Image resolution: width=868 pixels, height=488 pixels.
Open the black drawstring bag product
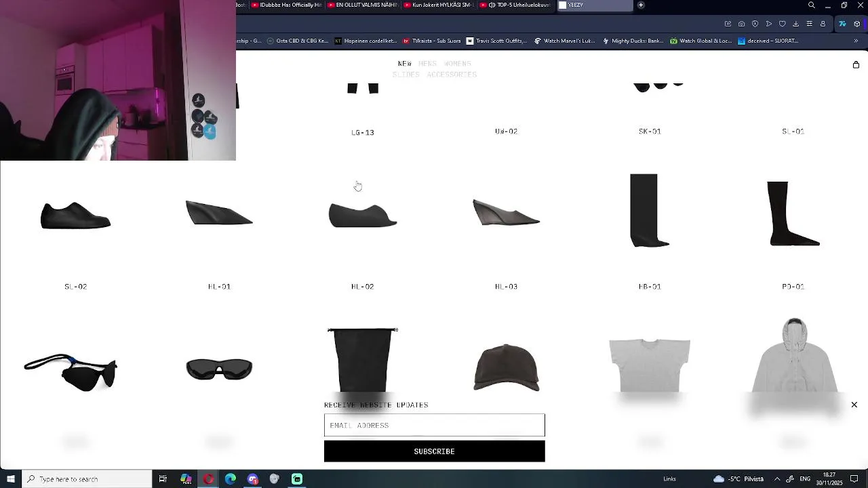[x=363, y=360]
